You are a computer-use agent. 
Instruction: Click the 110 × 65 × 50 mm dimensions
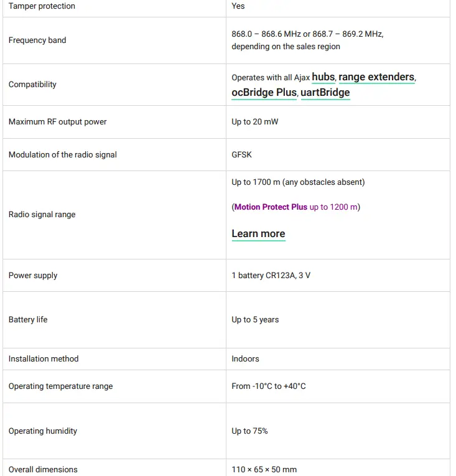[x=264, y=470]
